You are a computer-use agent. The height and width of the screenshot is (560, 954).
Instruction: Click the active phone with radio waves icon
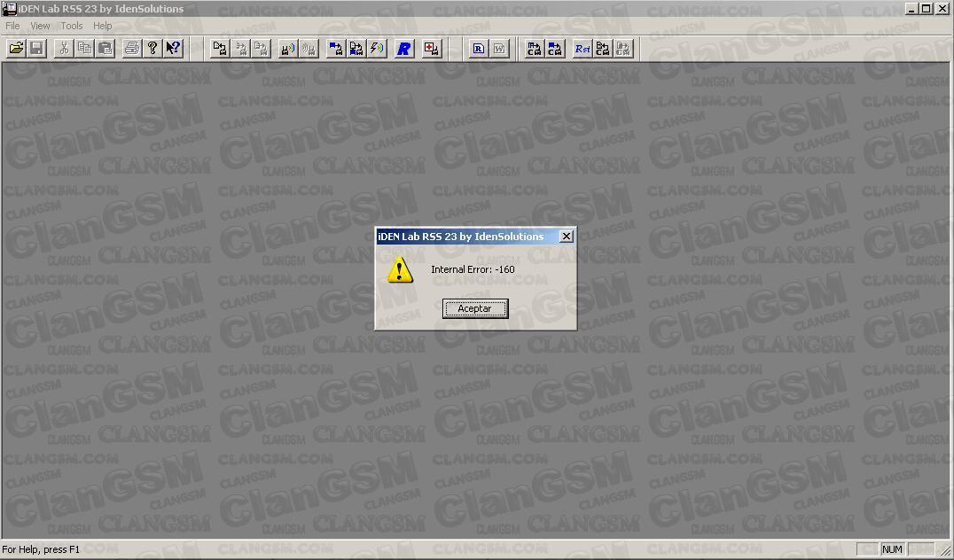[288, 49]
